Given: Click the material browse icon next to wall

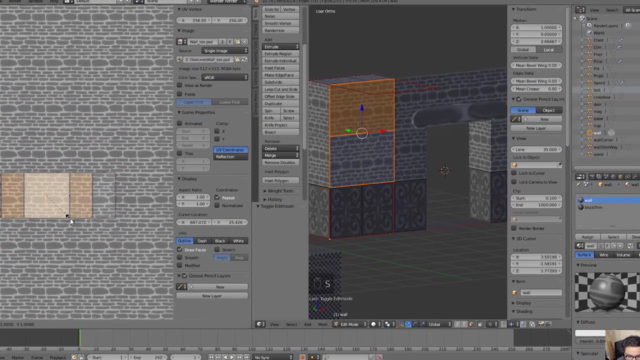Looking at the screenshot, I should pos(580,246).
